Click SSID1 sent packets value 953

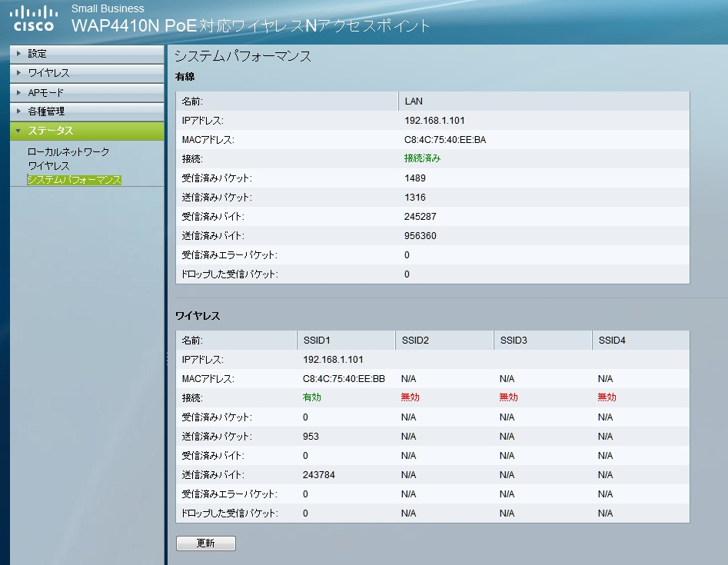(311, 437)
